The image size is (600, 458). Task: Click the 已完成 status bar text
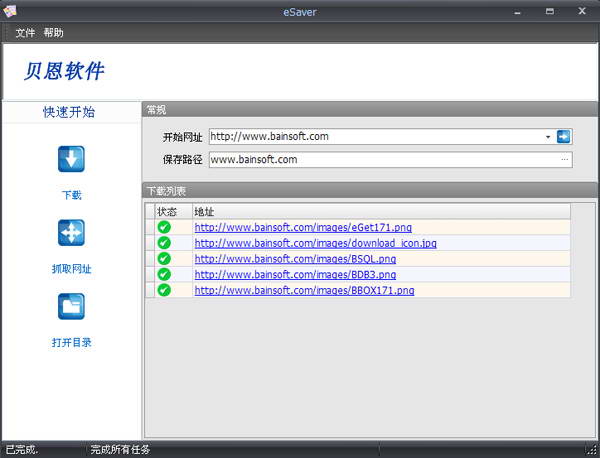click(x=22, y=450)
